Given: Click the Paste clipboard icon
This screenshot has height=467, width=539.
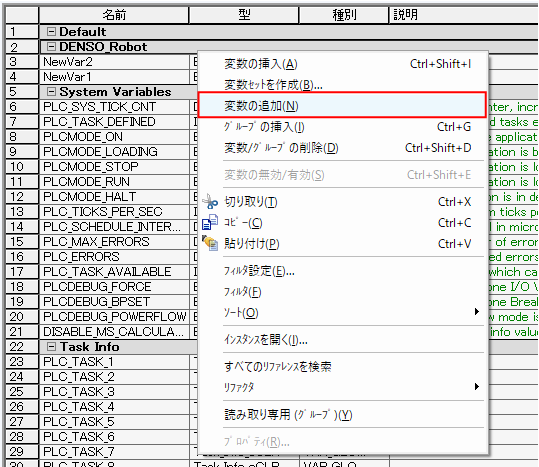Looking at the screenshot, I should [210, 243].
